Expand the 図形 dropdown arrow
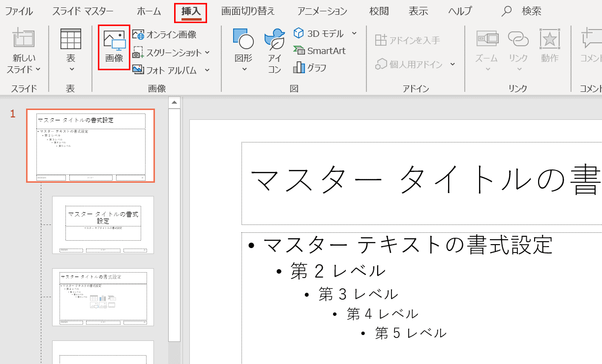The image size is (602, 364). pos(244,70)
